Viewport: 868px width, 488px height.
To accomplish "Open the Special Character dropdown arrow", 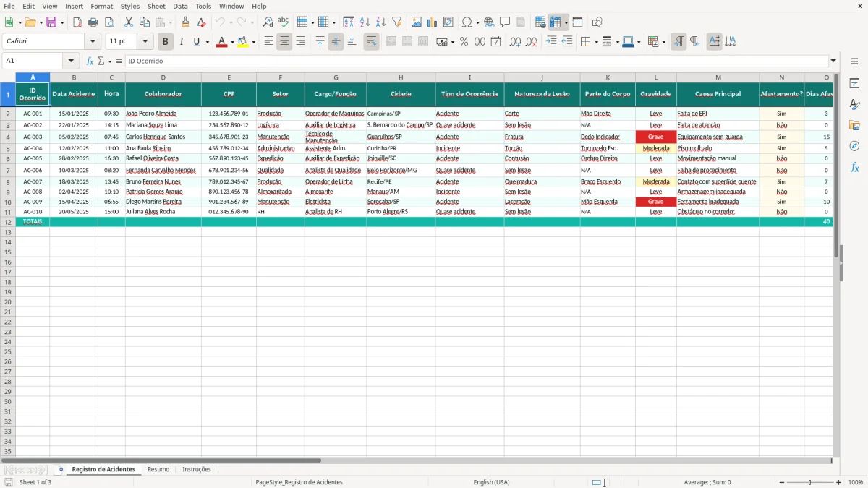I will point(477,22).
